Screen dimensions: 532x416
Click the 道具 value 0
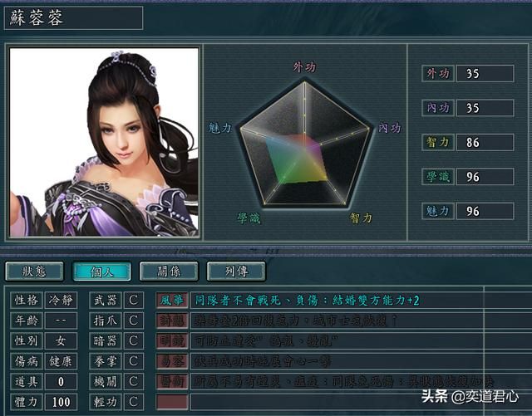click(61, 382)
